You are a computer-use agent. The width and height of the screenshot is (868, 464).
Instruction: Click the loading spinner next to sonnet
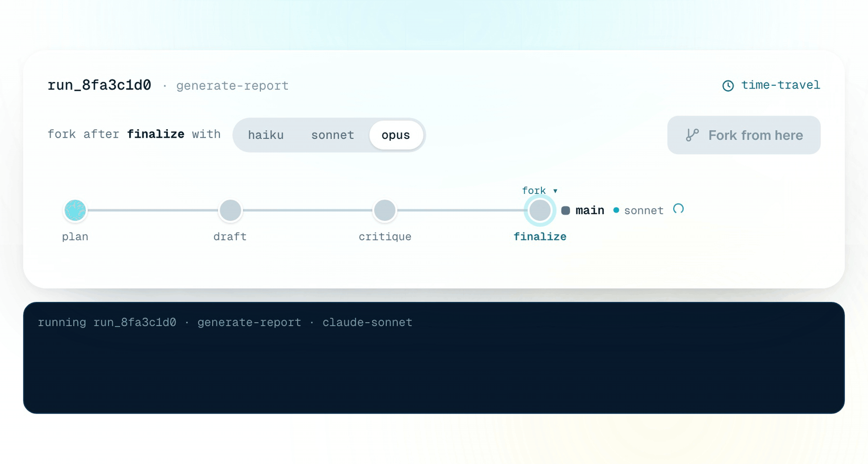click(x=679, y=209)
